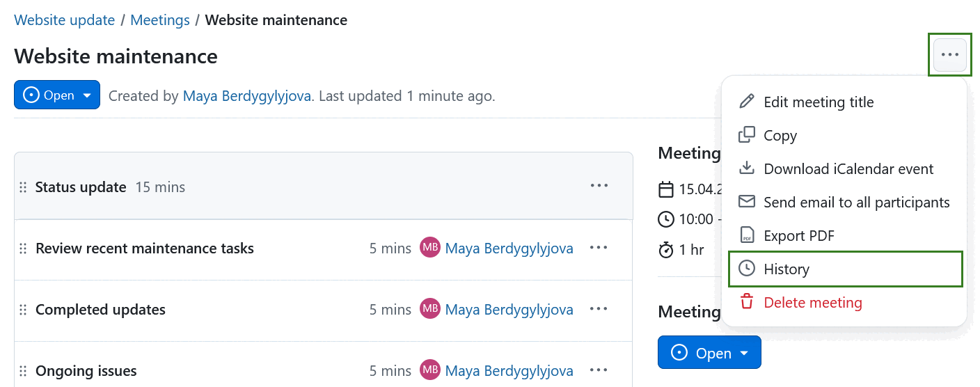Click the drag handle beside Status update
Image resolution: width=980 pixels, height=387 pixels.
[23, 187]
